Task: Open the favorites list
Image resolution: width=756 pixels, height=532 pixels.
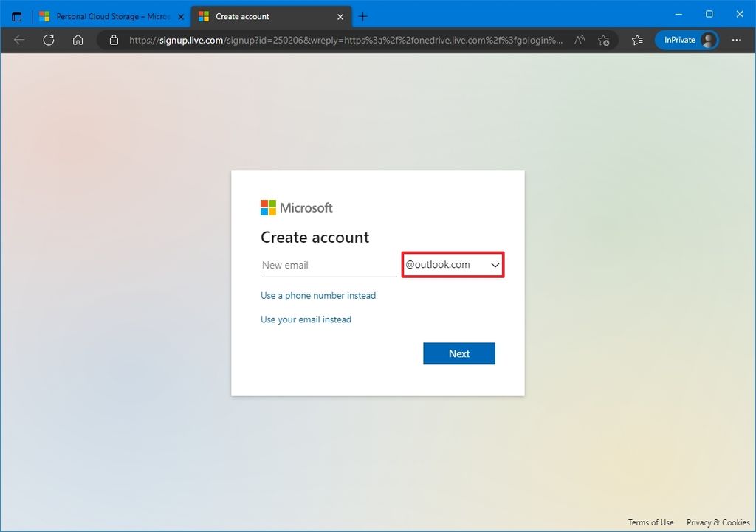Action: point(637,40)
